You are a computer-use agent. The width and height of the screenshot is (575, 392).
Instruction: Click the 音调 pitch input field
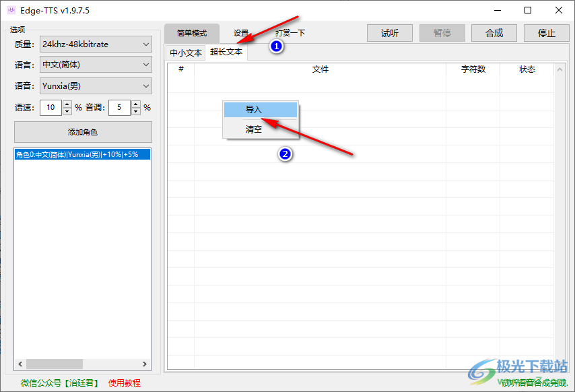(x=119, y=108)
